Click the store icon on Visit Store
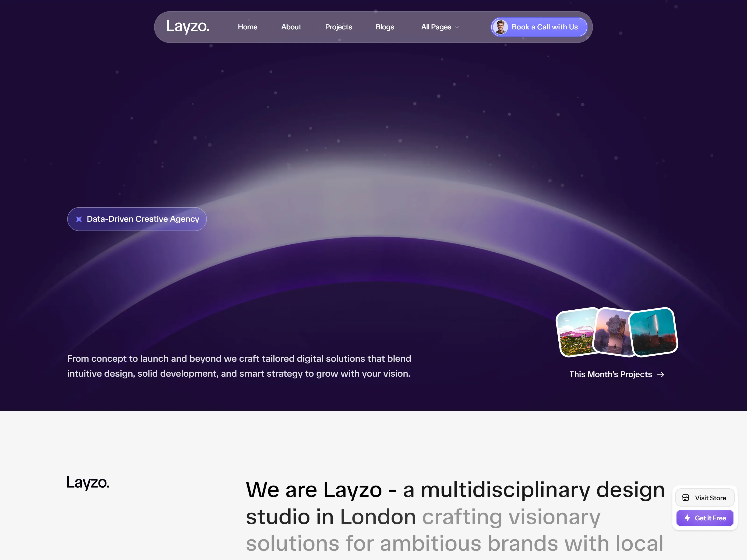 [686, 498]
